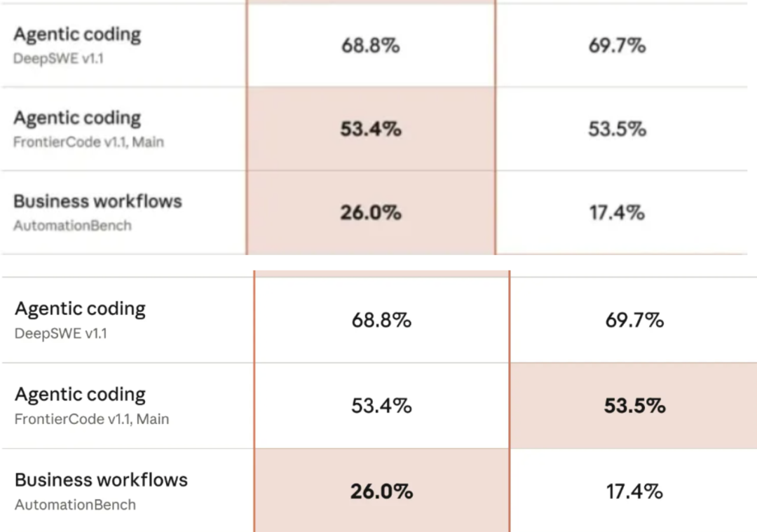Click the DeepSWE v1.1 subtitle in the upper table
Viewport: 757px width, 532px height.
point(58,58)
